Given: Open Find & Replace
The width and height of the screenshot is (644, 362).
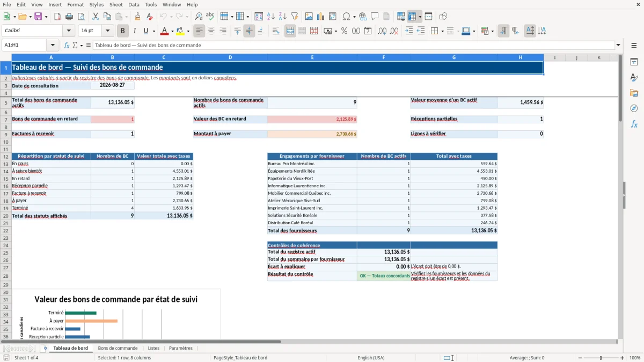Looking at the screenshot, I should tap(198, 17).
